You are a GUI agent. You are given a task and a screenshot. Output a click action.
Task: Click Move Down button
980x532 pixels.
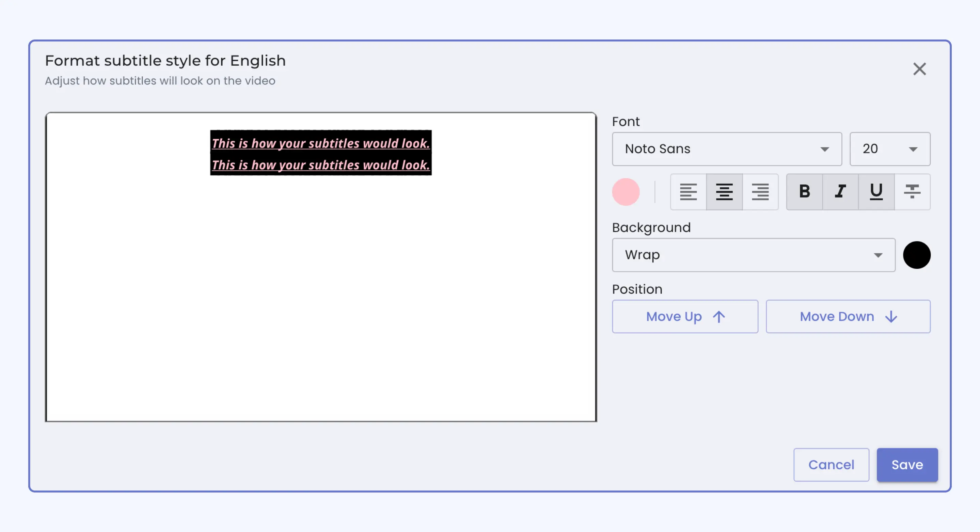pyautogui.click(x=848, y=317)
